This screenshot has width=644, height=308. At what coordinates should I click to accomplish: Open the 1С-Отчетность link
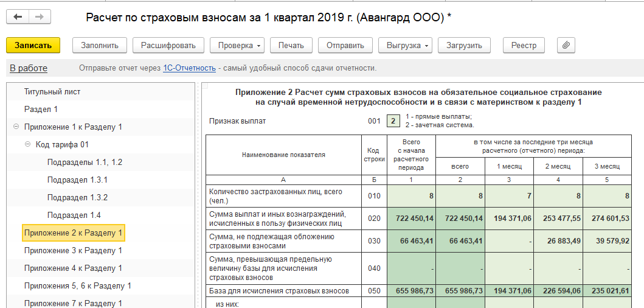click(189, 68)
